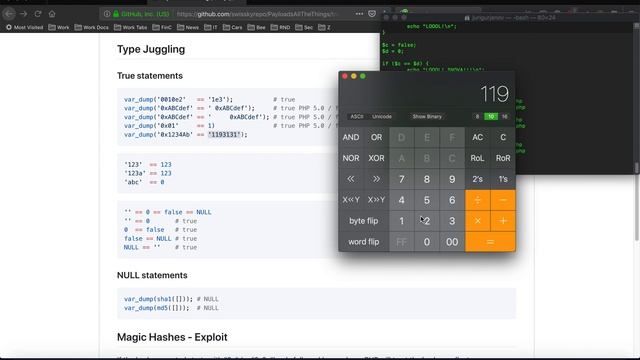This screenshot has width=640, height=360.
Task: Switch calculator to Unicode mode
Action: pyautogui.click(x=382, y=117)
